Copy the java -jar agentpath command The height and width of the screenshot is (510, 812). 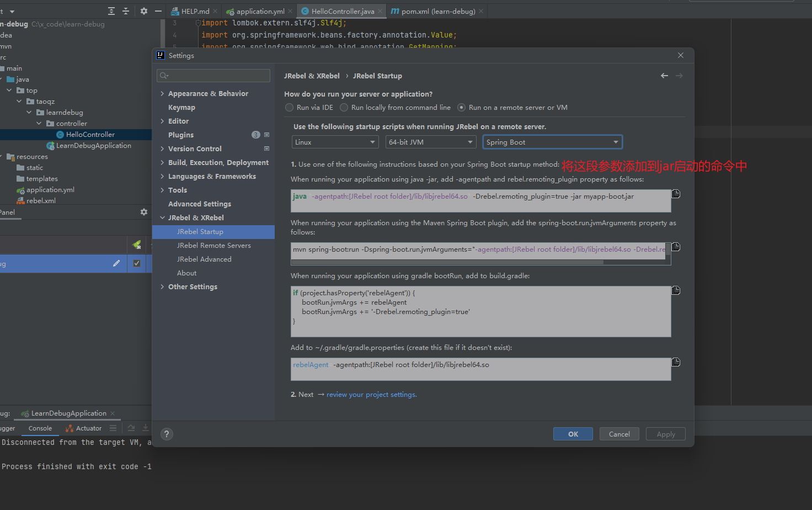click(x=676, y=194)
